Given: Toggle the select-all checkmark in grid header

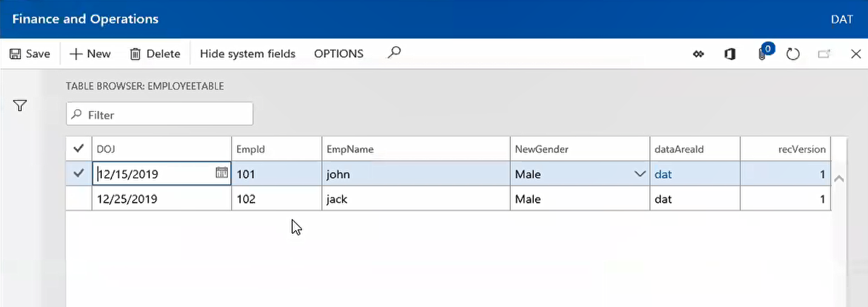Looking at the screenshot, I should click(79, 148).
